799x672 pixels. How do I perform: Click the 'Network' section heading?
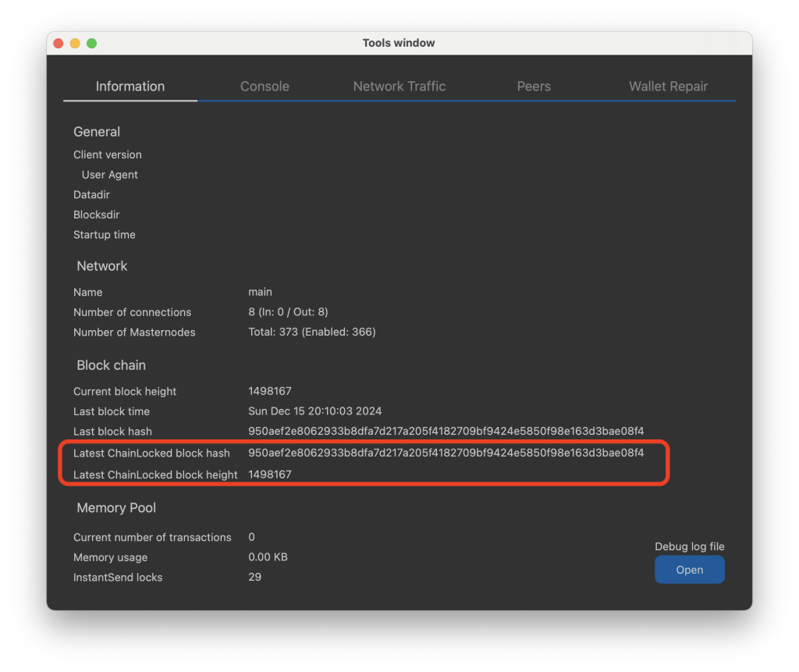pyautogui.click(x=102, y=266)
